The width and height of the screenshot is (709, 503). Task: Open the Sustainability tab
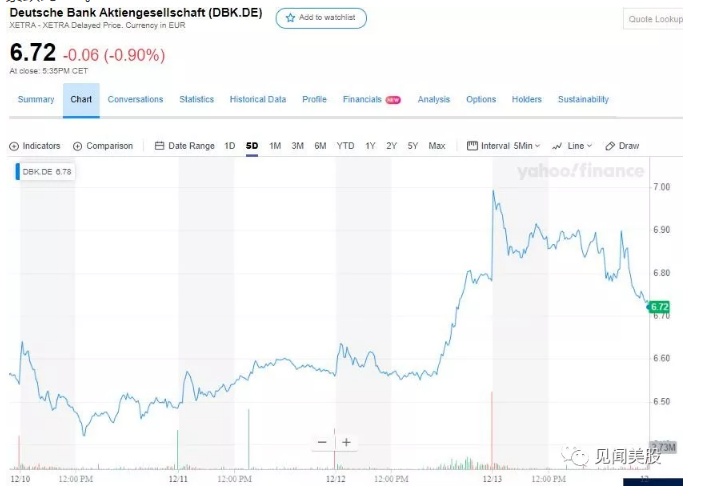[x=583, y=100]
